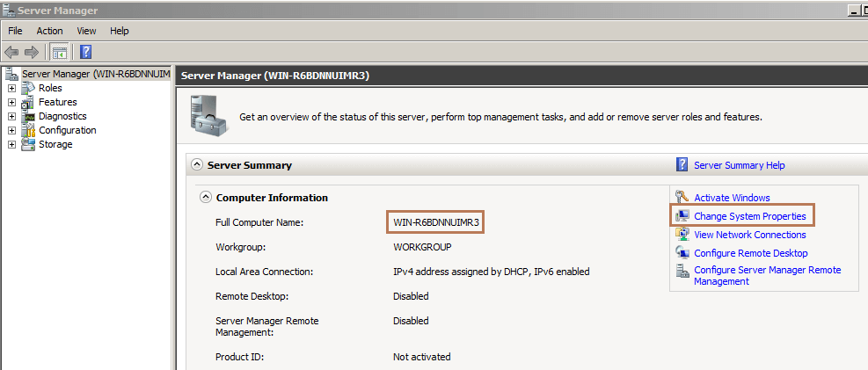Click the Back arrow toolbar icon

[11, 52]
